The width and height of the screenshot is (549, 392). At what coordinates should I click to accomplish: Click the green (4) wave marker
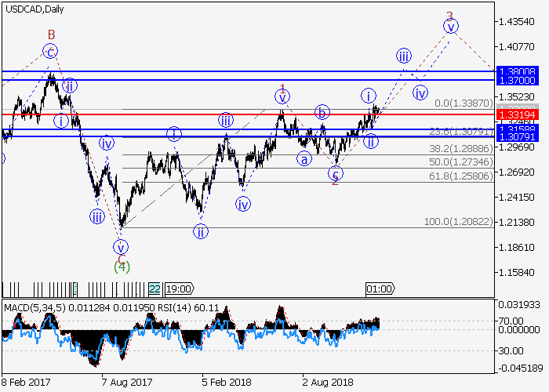[x=122, y=267]
